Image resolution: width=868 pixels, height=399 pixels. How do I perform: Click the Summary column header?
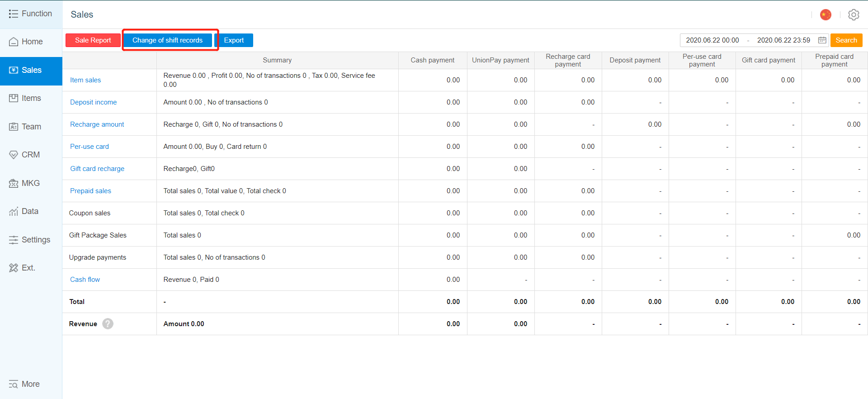click(x=277, y=60)
